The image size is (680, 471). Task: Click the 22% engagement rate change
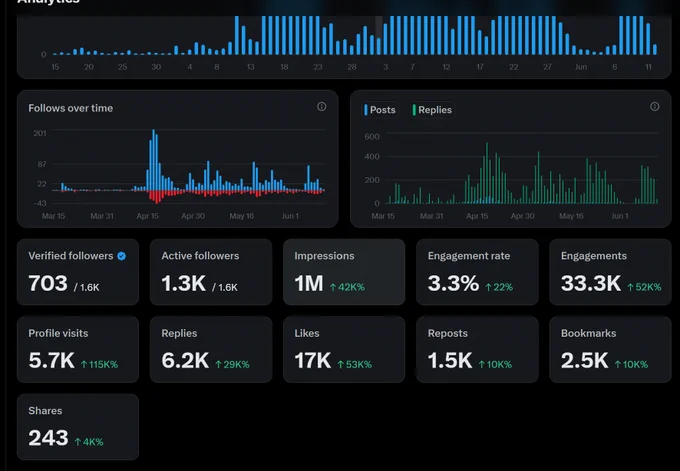point(499,287)
